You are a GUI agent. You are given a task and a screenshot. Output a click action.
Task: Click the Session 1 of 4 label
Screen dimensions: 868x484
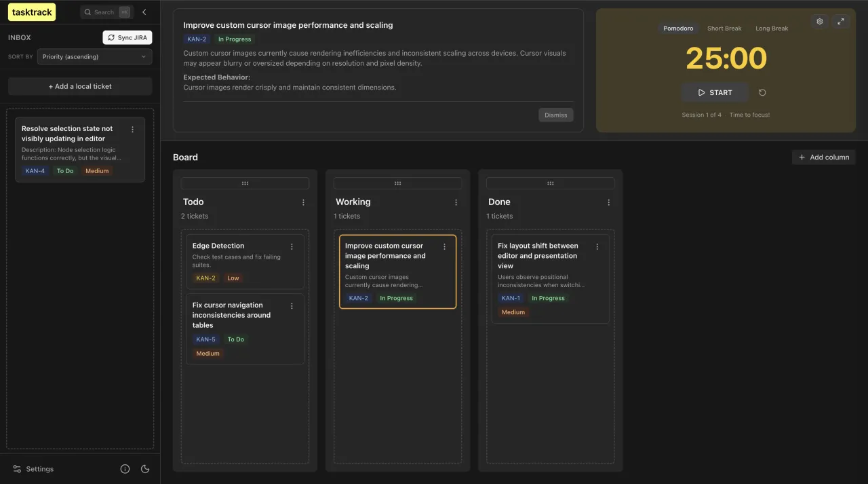coord(701,115)
